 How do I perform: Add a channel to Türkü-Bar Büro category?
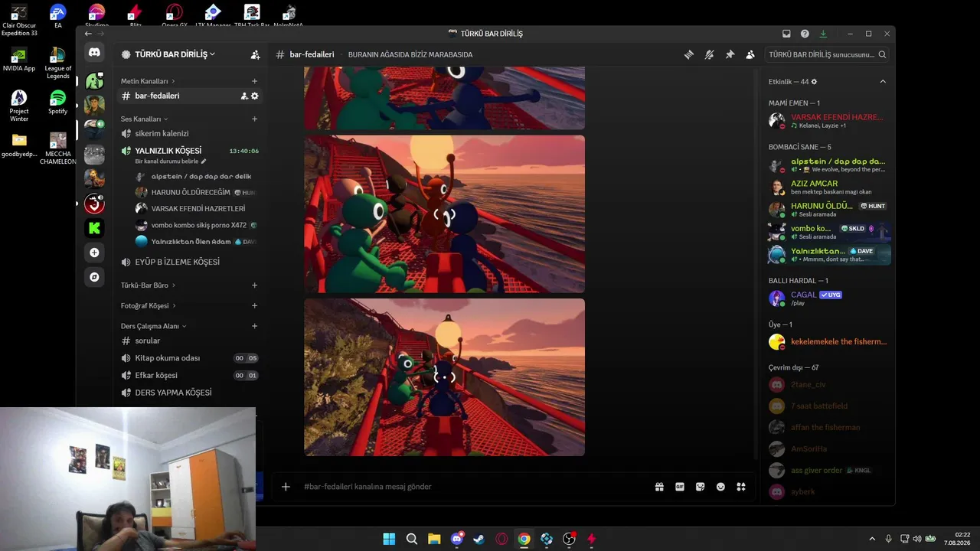tap(255, 285)
